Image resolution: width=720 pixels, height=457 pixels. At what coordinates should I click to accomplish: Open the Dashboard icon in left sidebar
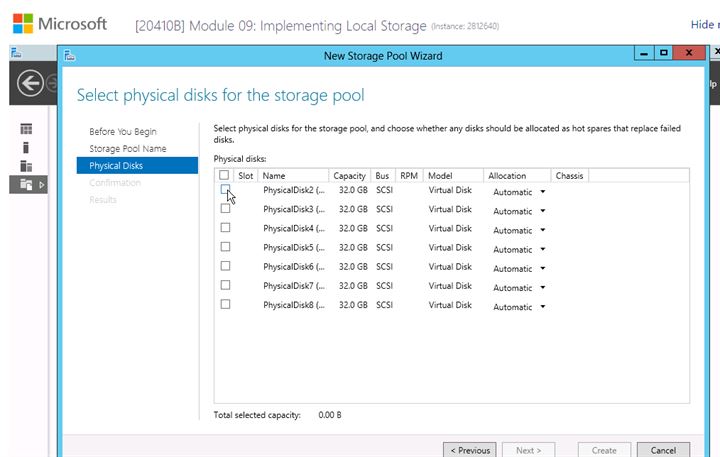tap(27, 129)
